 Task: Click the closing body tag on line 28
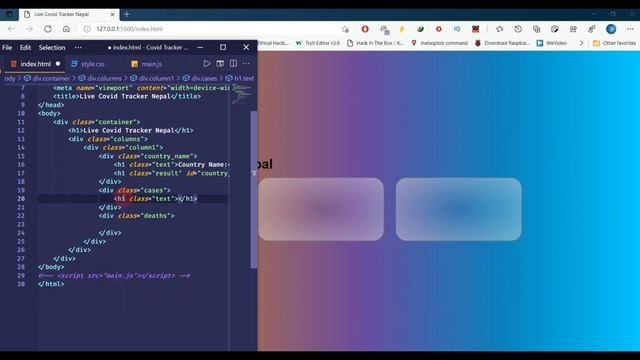[51, 267]
